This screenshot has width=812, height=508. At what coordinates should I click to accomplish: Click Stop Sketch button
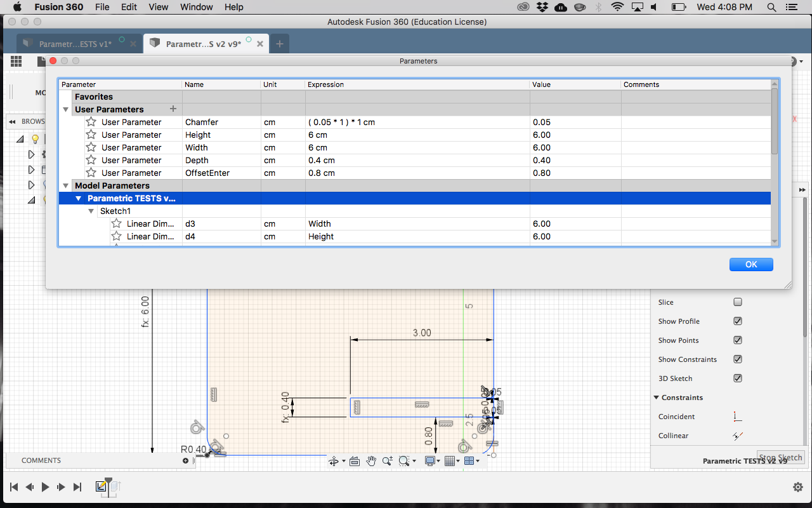781,457
